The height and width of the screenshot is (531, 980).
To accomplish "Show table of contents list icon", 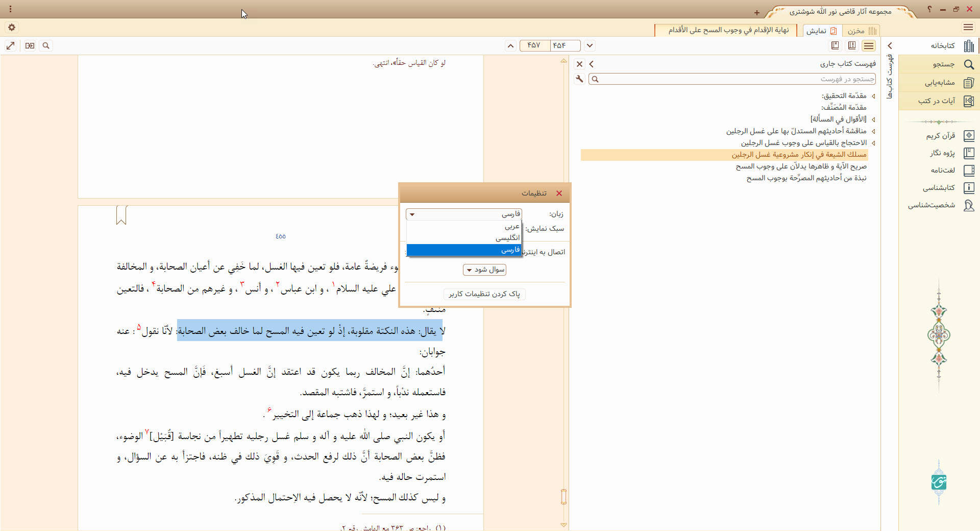I will tap(868, 45).
